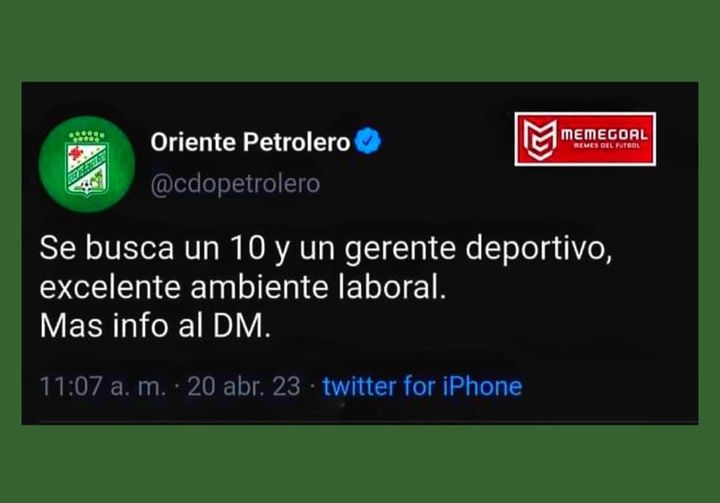Click the word iPhone in the source
Viewport: 720px width, 503px height.
(482, 386)
